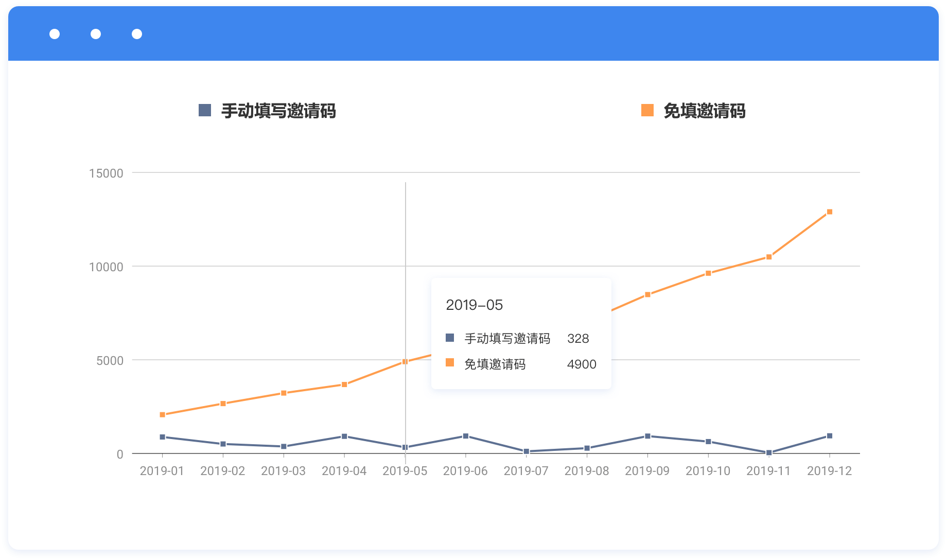The width and height of the screenshot is (947, 560).
Task: Click tooltip value 4900
Action: (582, 364)
